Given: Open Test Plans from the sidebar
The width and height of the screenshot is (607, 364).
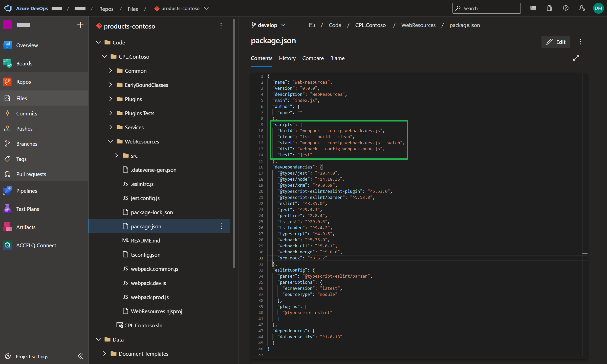Looking at the screenshot, I should [x=27, y=209].
